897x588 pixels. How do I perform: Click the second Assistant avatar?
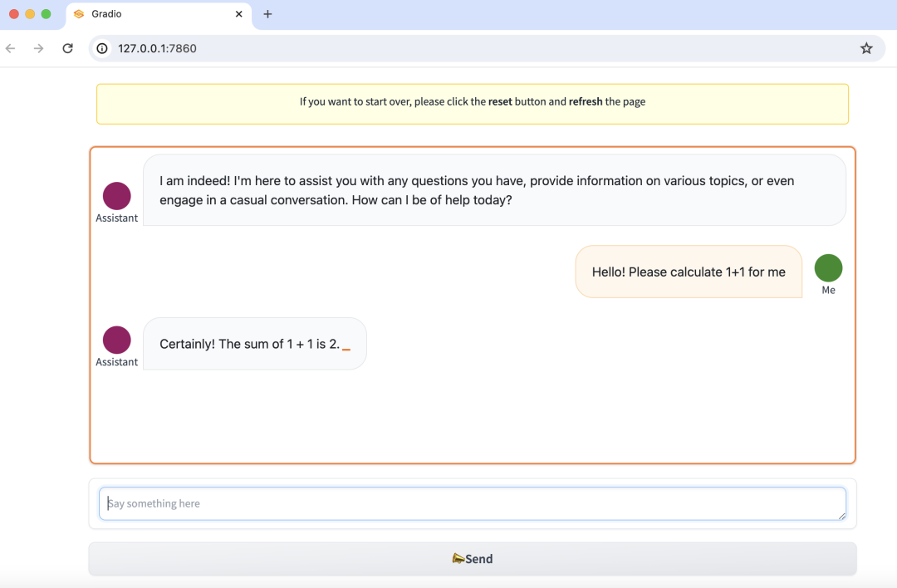tap(116, 340)
